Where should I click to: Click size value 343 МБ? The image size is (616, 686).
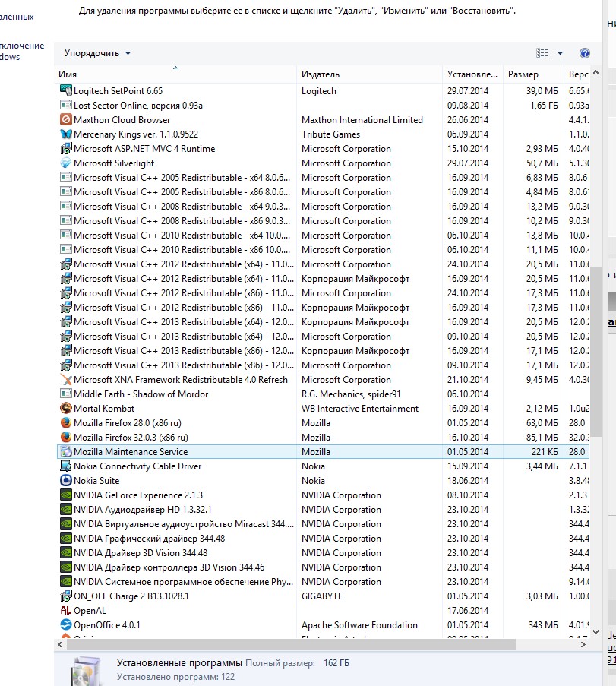click(x=543, y=624)
